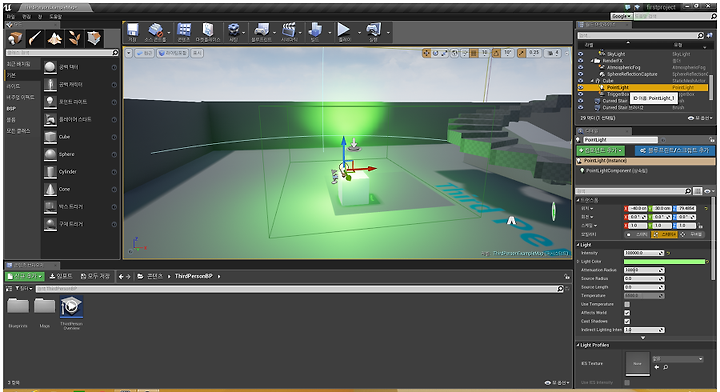Image resolution: width=720 pixels, height=392 pixels.
Task: Select the Movable mobility option
Action: coord(693,234)
